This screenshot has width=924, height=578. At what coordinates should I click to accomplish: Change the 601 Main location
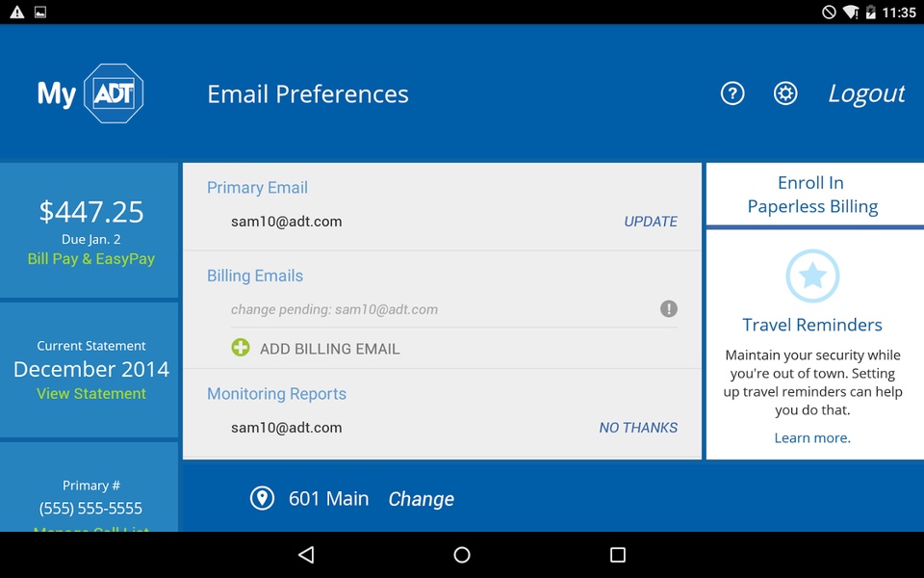pos(421,499)
